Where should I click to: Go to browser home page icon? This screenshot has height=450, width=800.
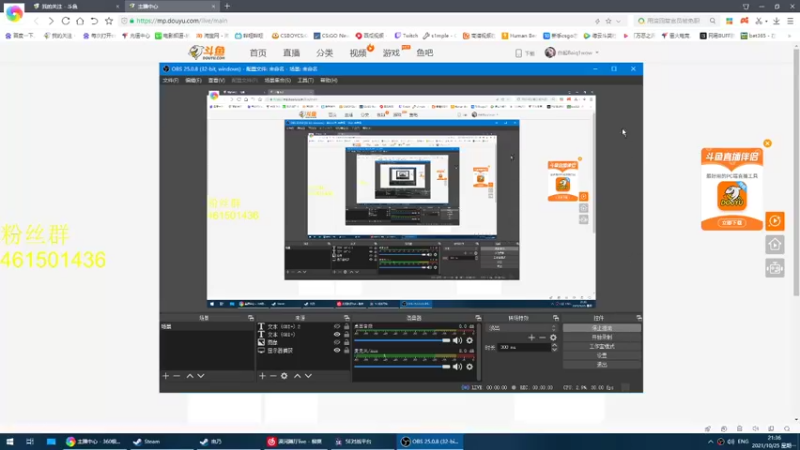click(80, 21)
